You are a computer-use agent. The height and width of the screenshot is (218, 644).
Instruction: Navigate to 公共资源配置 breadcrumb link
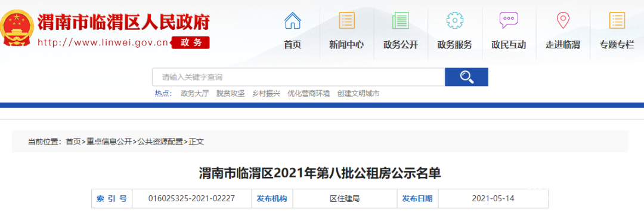[x=160, y=142]
